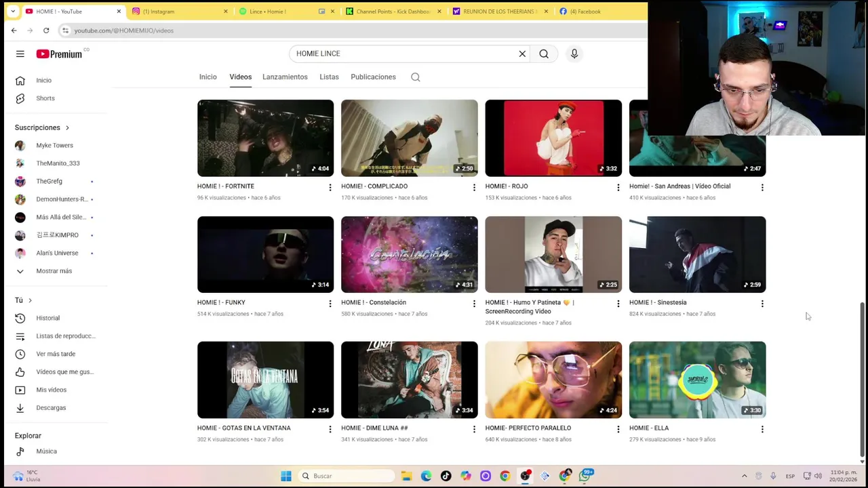This screenshot has height=488, width=868.
Task: Open HOMIE ! - Sinestesia title
Action: 658,302
